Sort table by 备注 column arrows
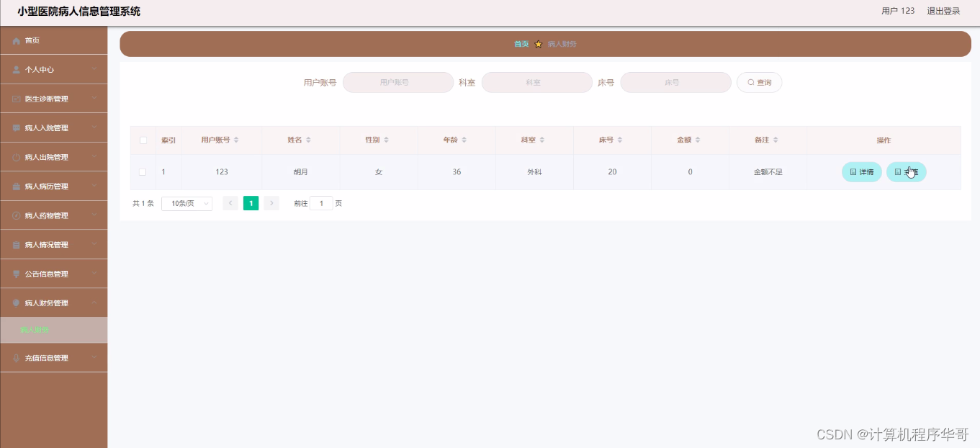 pos(776,140)
